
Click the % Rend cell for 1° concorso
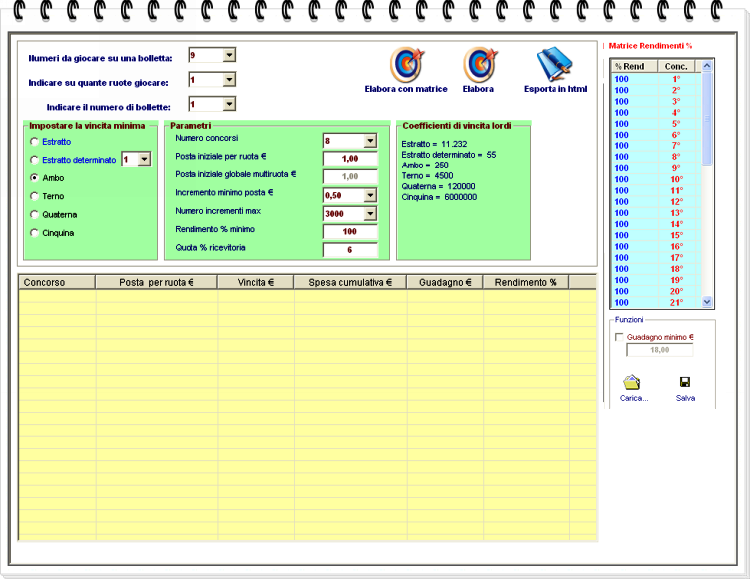tap(635, 79)
